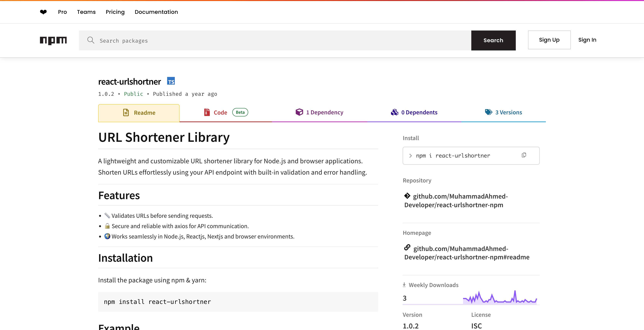
Task: Click the TypeScript badge next to package name
Action: 171,81
